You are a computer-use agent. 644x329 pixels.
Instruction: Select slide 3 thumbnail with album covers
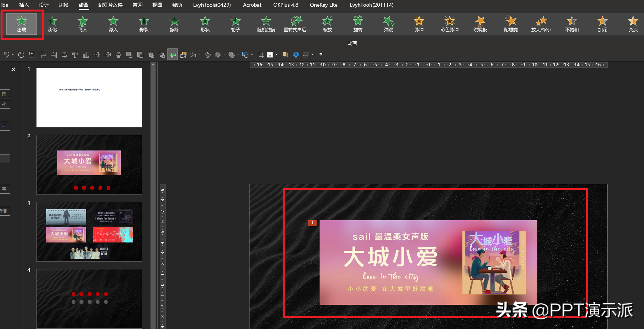[89, 232]
